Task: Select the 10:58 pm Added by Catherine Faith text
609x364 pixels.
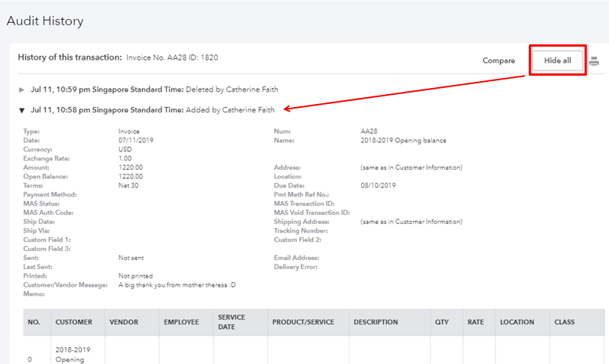Action: pos(152,110)
